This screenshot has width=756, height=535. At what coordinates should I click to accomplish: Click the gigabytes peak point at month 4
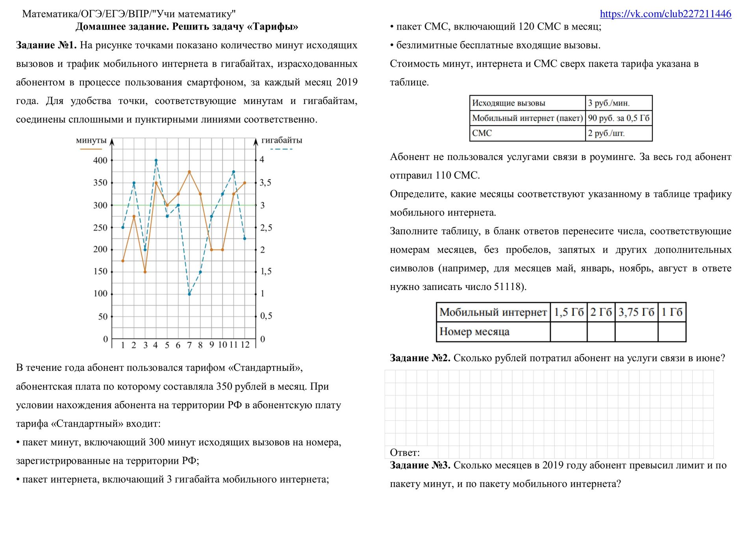[156, 160]
